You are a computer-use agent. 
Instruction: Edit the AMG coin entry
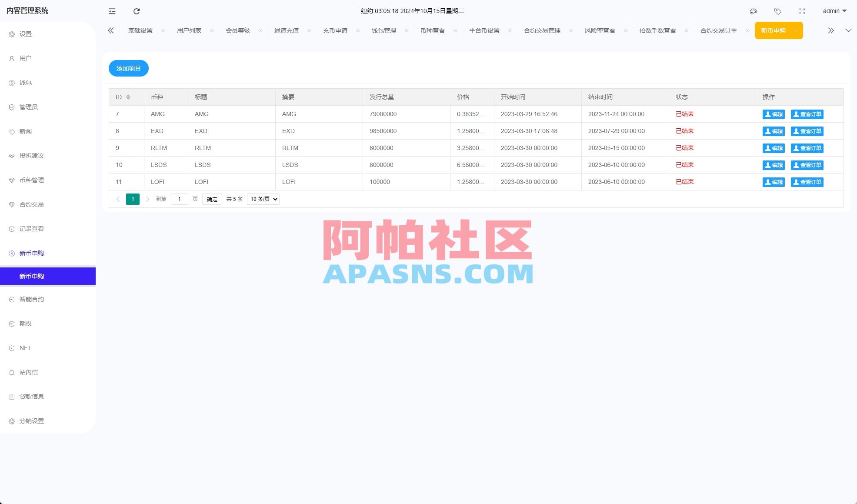[773, 114]
